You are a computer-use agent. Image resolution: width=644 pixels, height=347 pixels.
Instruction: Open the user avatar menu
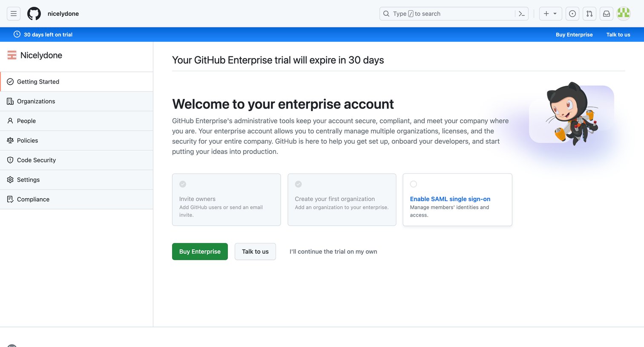(x=624, y=14)
